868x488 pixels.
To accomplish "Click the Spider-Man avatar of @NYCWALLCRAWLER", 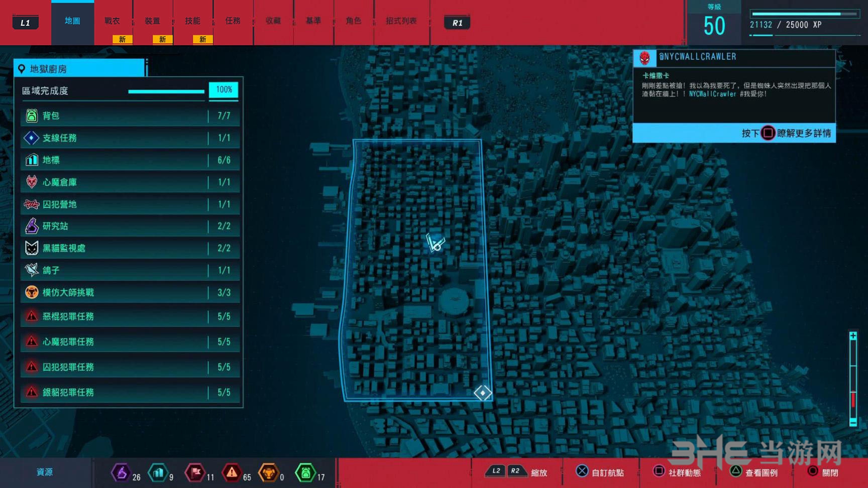I will 644,58.
